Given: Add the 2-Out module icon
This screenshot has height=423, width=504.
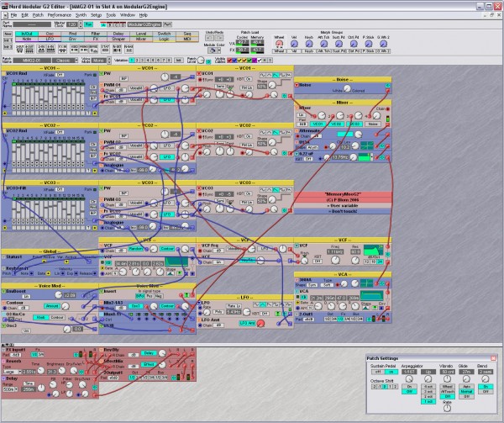Looking at the screenshot, I should tap(20, 49).
